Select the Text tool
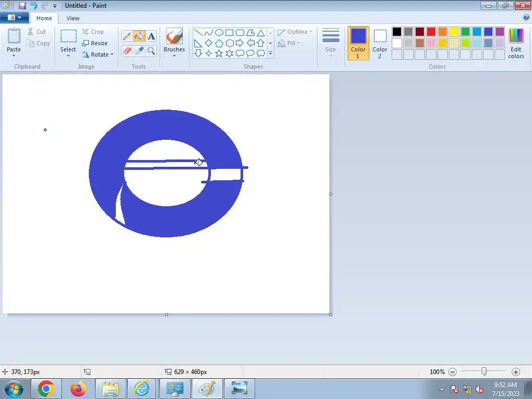Image resolution: width=532 pixels, height=399 pixels. (x=151, y=36)
